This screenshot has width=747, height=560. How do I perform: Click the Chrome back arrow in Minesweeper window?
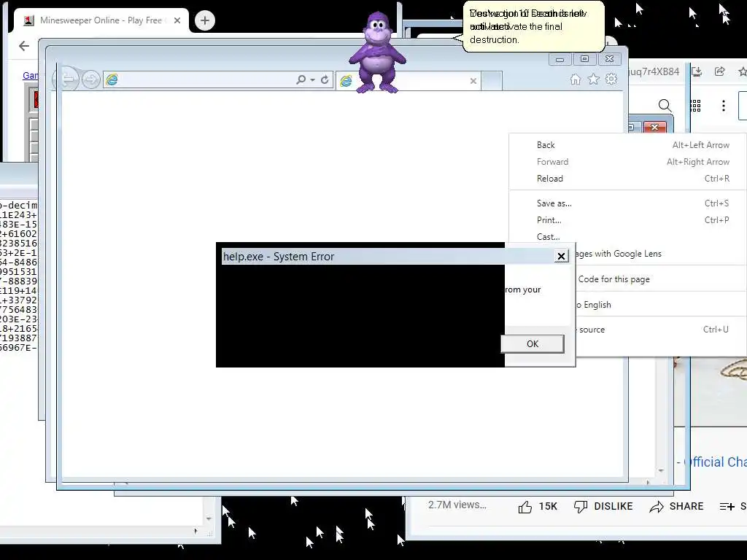pos(24,46)
